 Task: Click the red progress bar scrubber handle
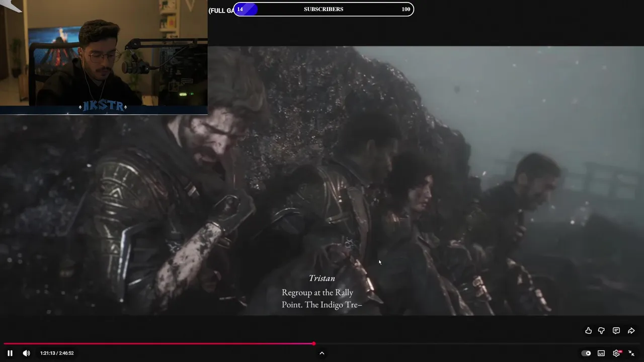[x=313, y=343]
